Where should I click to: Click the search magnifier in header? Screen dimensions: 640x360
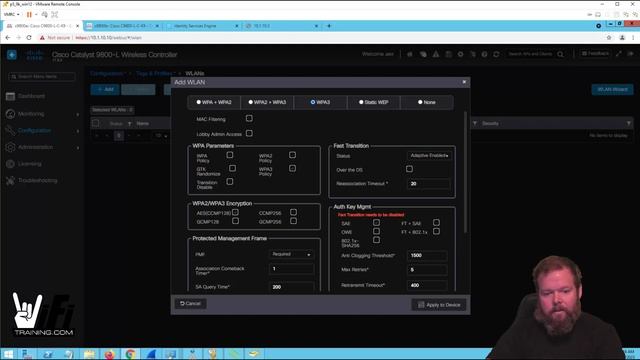point(560,54)
